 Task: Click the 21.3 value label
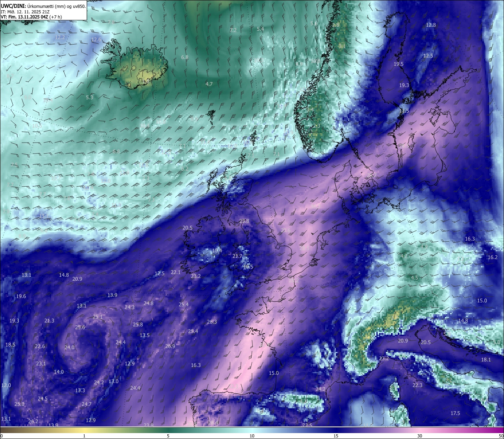pos(49,321)
